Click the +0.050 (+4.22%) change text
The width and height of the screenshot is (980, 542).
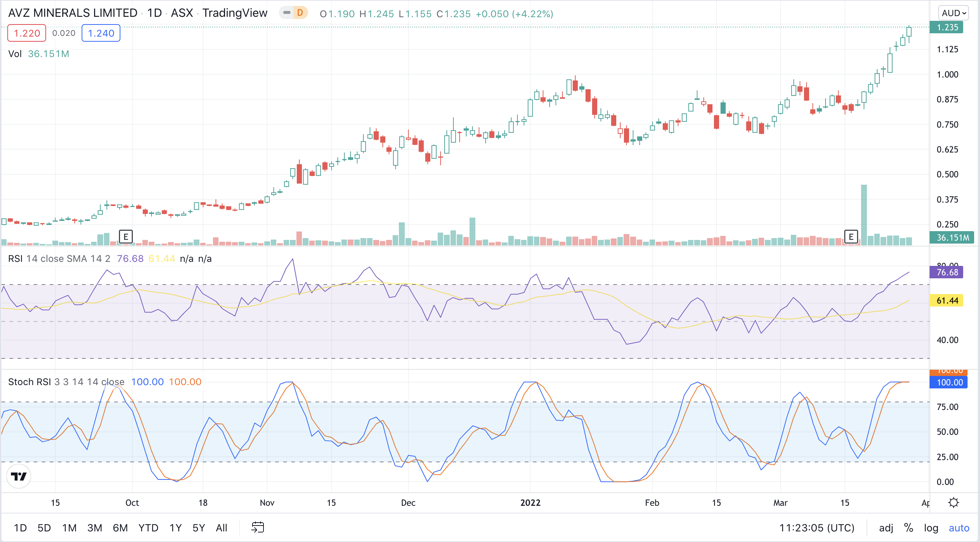514,14
